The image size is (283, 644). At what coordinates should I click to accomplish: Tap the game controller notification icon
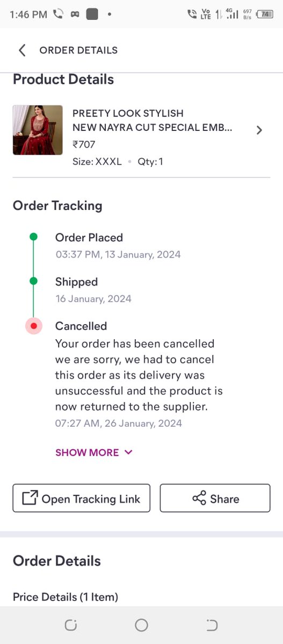pyautogui.click(x=75, y=14)
